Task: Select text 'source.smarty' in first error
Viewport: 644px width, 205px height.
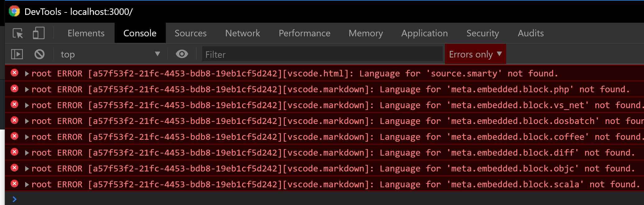Action: (464, 74)
